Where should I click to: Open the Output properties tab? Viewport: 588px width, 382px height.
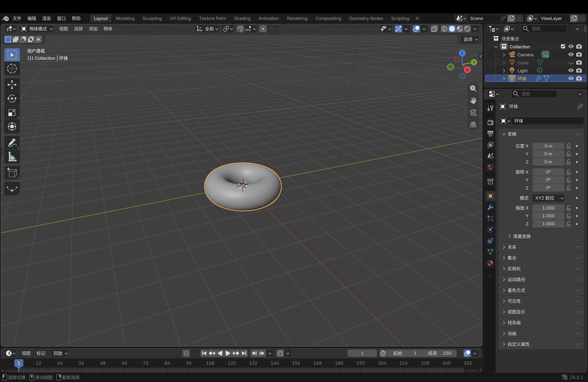coord(490,133)
